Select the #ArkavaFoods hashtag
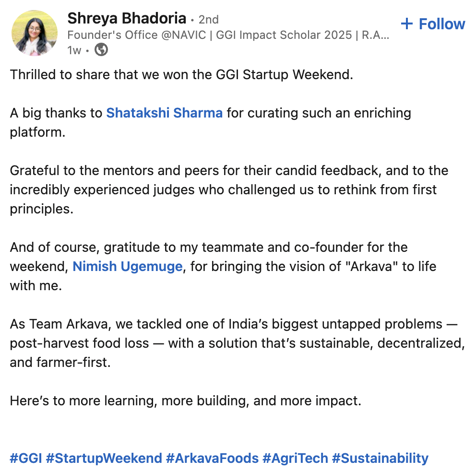This screenshot has height=471, width=476. (212, 458)
